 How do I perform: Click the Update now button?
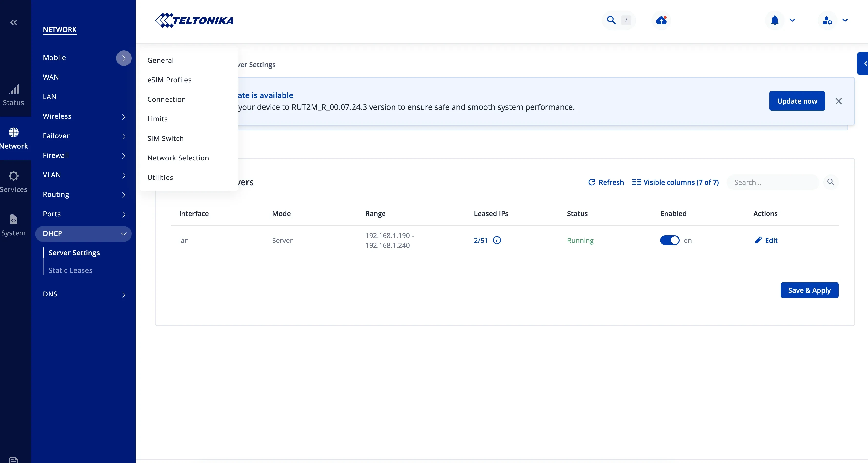click(x=797, y=101)
